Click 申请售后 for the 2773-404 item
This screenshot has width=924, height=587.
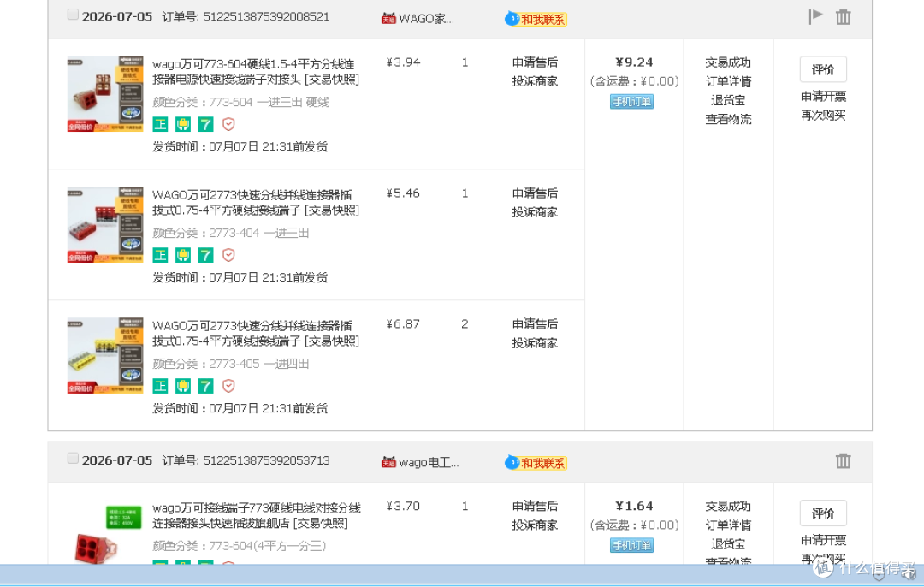tap(535, 193)
